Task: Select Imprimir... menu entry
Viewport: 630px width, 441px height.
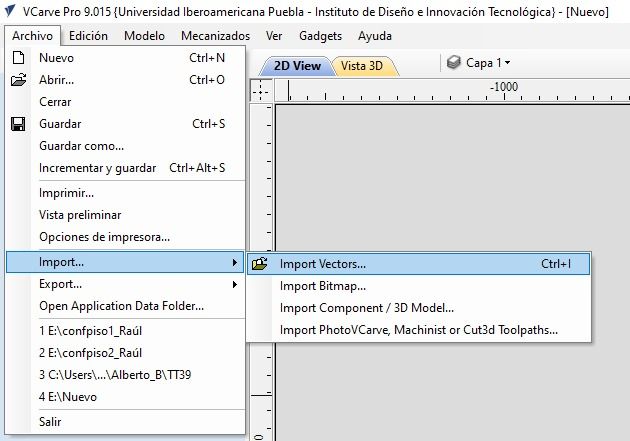Action: (125, 193)
